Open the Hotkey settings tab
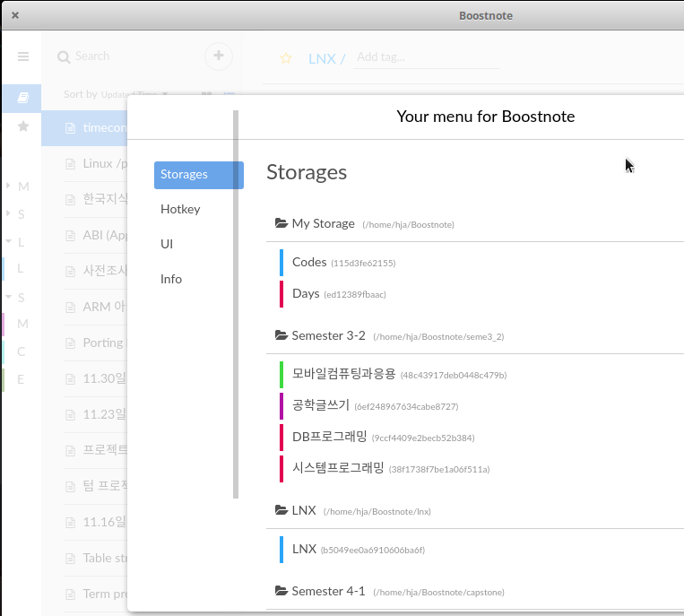Screen dimensions: 684x616 (180, 210)
